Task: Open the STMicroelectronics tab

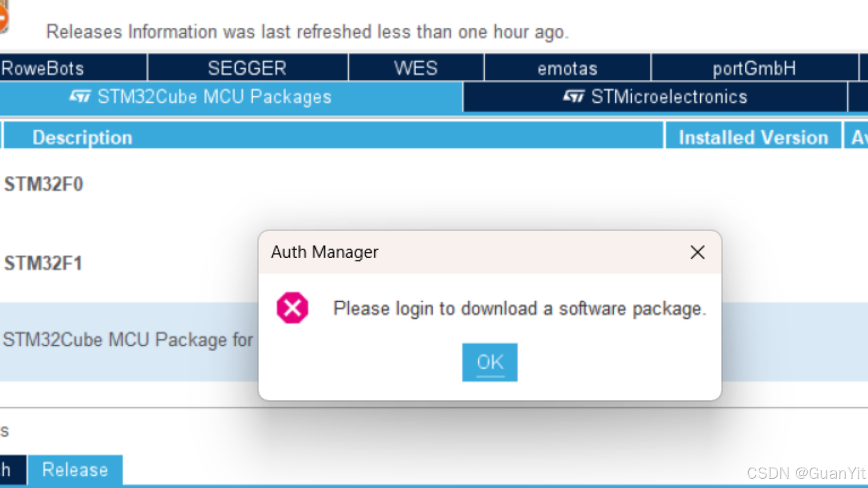Action: tap(655, 97)
